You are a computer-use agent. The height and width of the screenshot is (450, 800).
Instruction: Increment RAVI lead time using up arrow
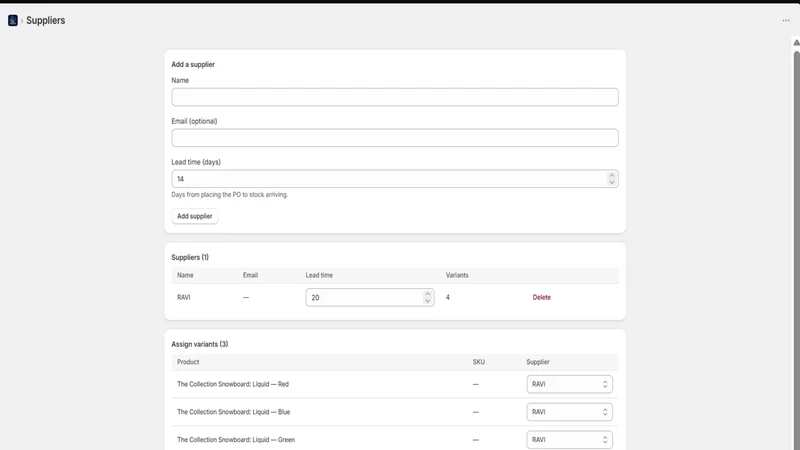tap(428, 294)
